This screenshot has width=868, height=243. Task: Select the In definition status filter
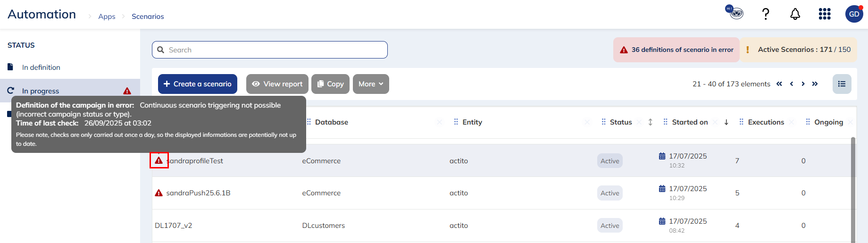41,67
